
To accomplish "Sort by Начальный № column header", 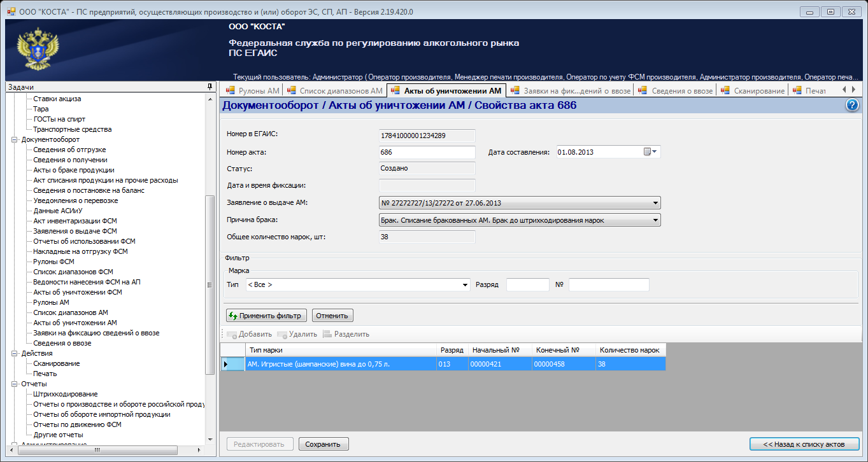I will (x=499, y=350).
